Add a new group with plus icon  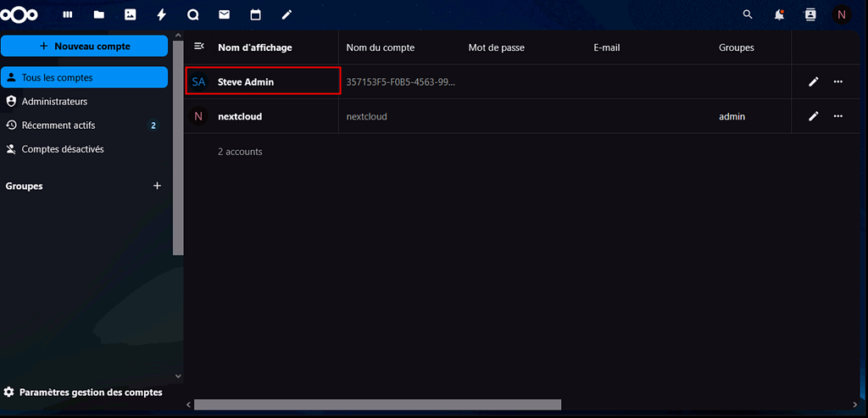pyautogui.click(x=157, y=186)
